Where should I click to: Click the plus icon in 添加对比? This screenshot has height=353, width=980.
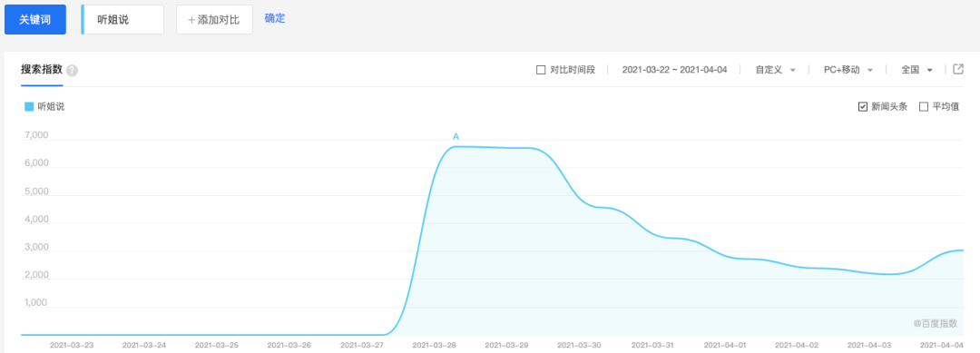191,20
